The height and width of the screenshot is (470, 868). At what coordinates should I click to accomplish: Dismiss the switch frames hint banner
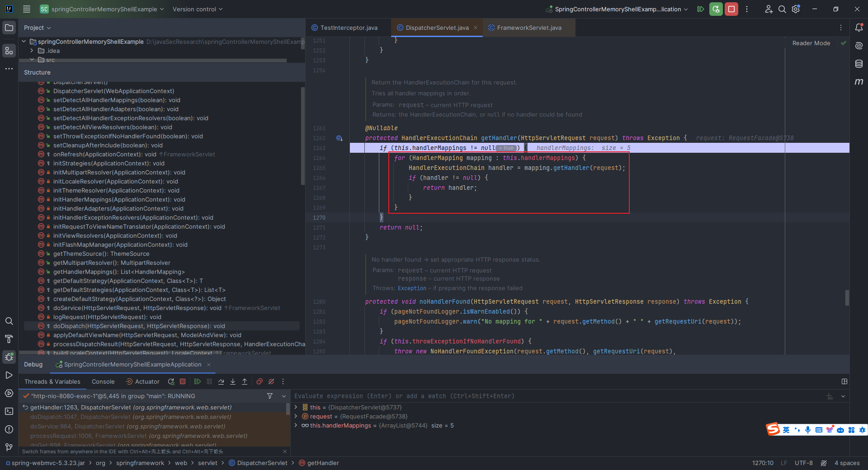click(x=285, y=451)
